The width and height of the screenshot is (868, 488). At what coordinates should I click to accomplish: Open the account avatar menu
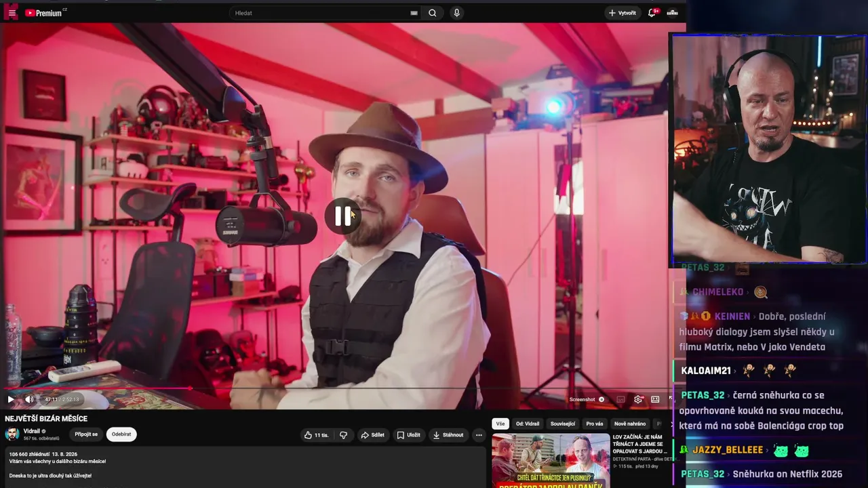673,13
